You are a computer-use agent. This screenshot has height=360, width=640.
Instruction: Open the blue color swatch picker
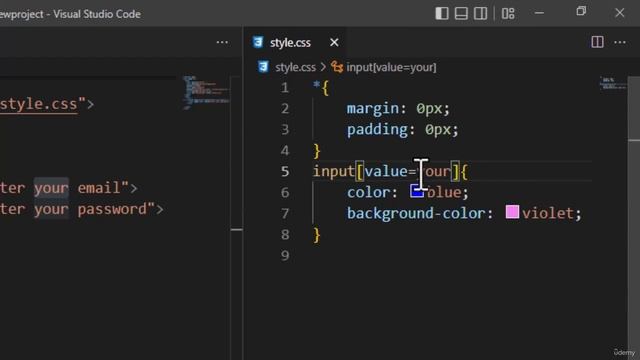pos(417,191)
